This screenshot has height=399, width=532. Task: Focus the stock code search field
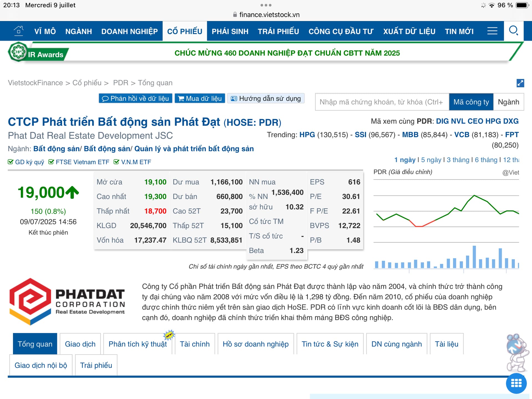coord(382,102)
